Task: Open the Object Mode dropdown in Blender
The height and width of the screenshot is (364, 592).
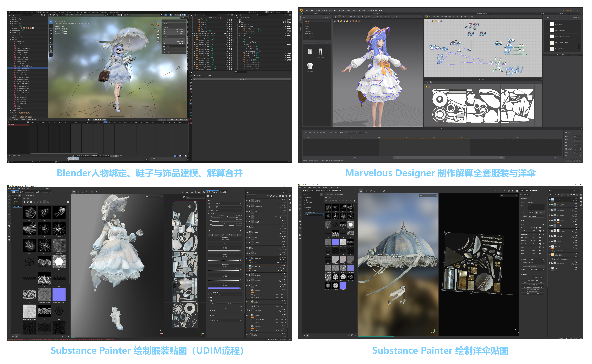Action: 59,15
